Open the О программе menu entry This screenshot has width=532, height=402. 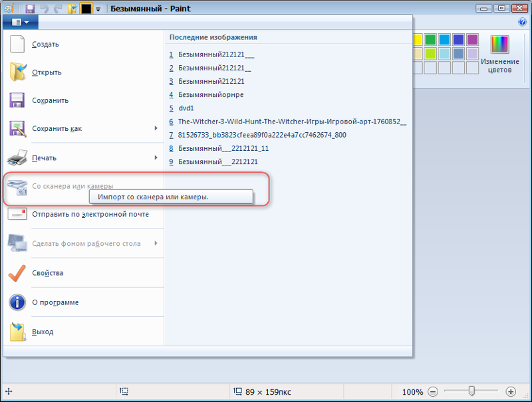click(84, 302)
